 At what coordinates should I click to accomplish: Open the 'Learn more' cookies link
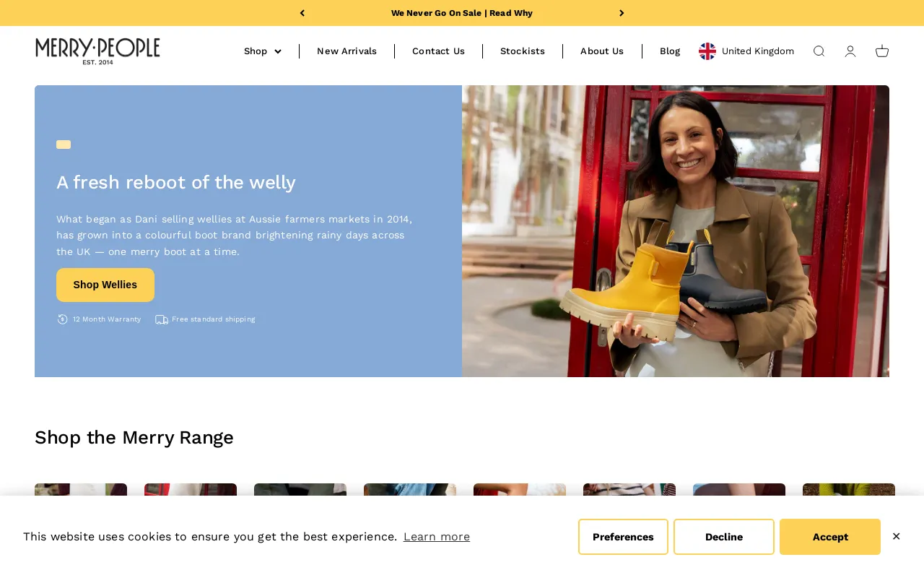[x=436, y=536]
